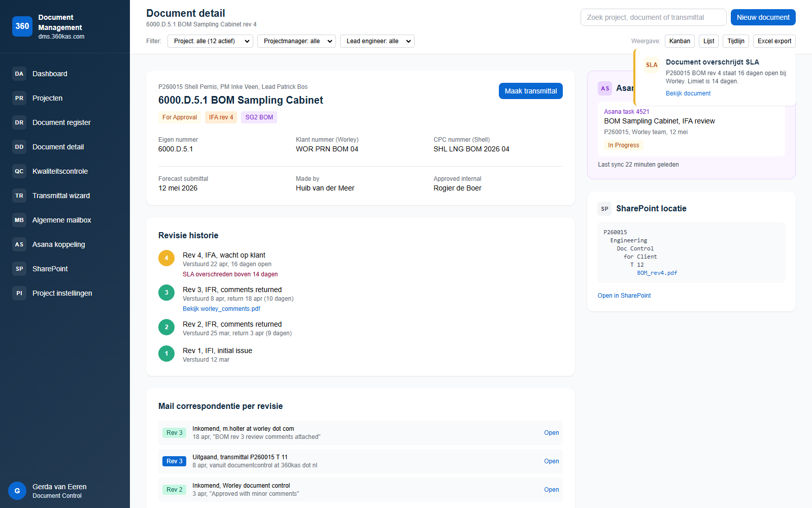Screen dimensions: 812x508
Task: Click the PR Projecten sidebar icon
Action: click(x=19, y=98)
